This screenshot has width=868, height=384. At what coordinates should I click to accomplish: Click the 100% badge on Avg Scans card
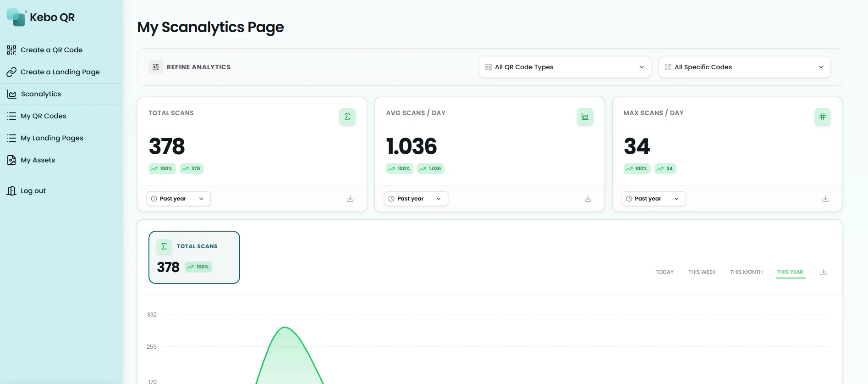coord(400,169)
